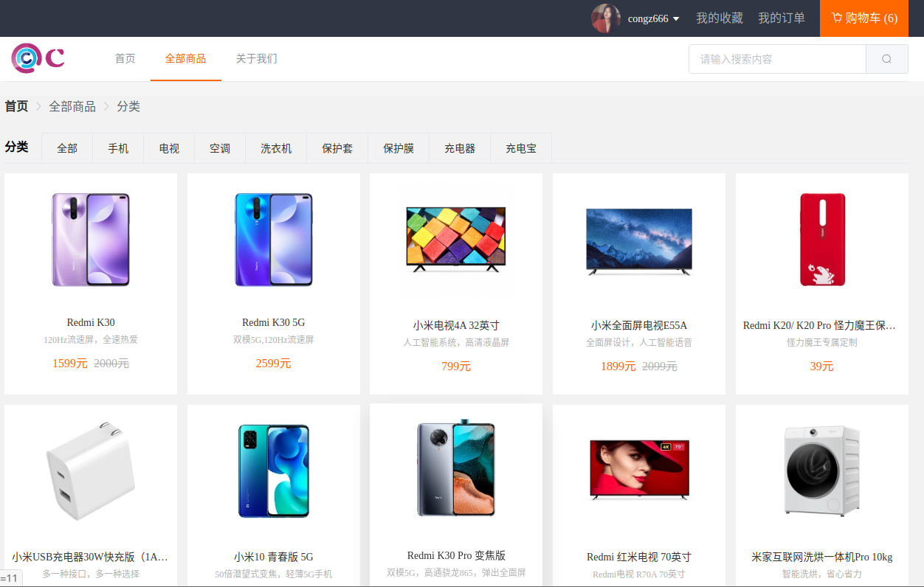The width and height of the screenshot is (924, 587).
Task: Open 关于我们 page
Action: point(257,59)
